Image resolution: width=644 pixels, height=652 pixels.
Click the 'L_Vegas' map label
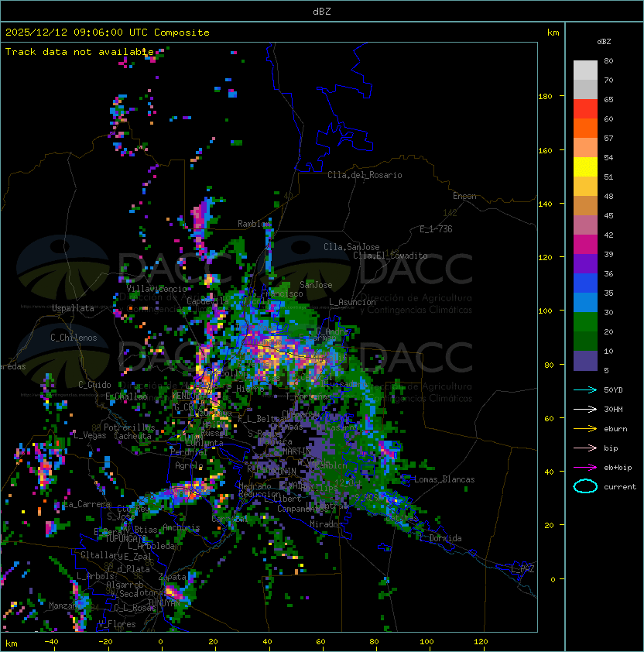point(90,435)
